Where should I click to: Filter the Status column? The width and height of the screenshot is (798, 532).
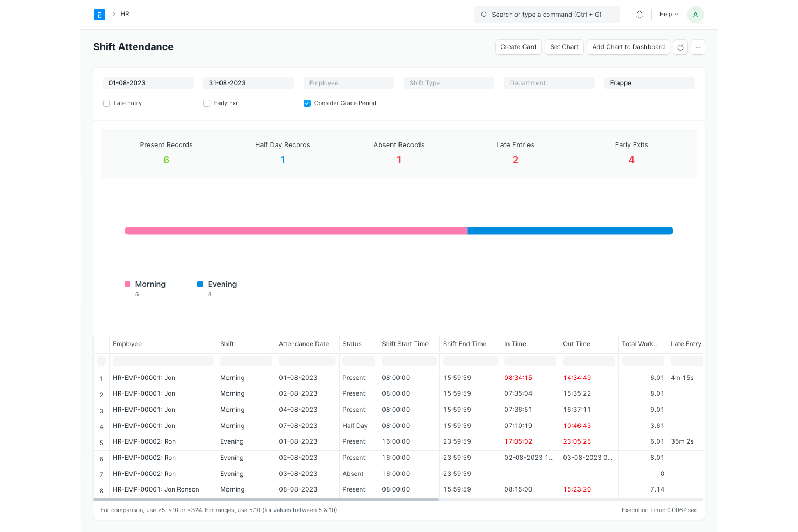point(359,361)
